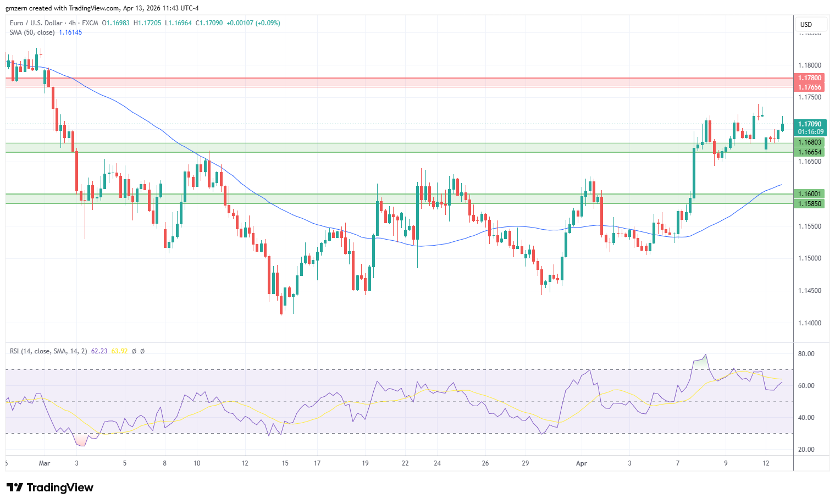Click the 15 date label on the time axis
The width and height of the screenshot is (835, 504).
pyautogui.click(x=285, y=463)
